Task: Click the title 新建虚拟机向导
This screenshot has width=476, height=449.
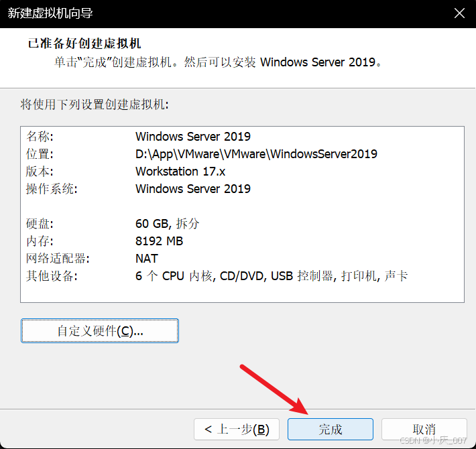Action: click(50, 13)
